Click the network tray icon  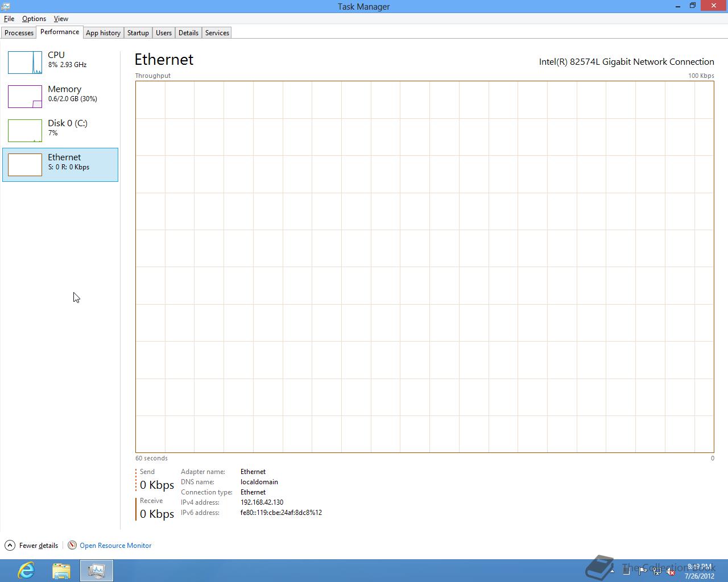pos(657,571)
